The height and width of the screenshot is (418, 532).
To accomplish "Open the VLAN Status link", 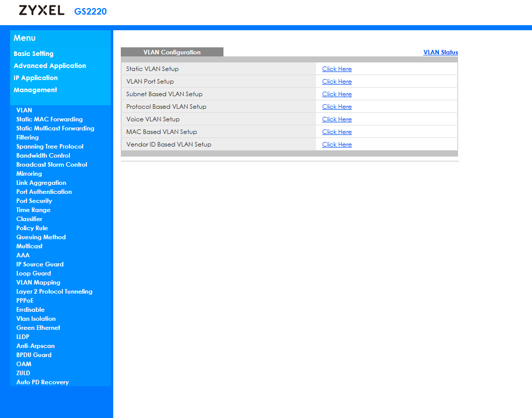I will point(441,52).
